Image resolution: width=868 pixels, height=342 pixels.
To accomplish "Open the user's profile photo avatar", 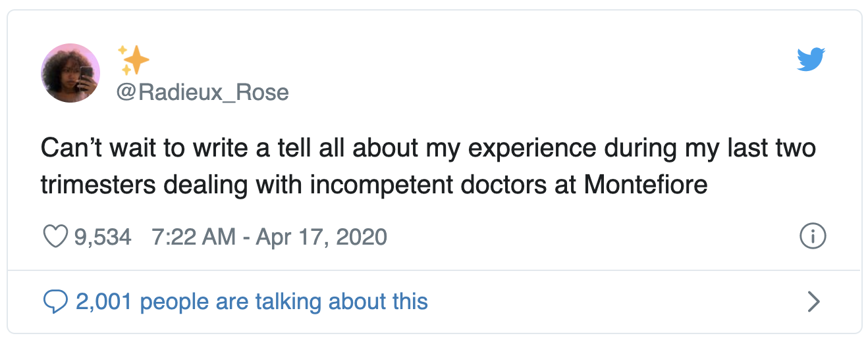I will 70,73.
